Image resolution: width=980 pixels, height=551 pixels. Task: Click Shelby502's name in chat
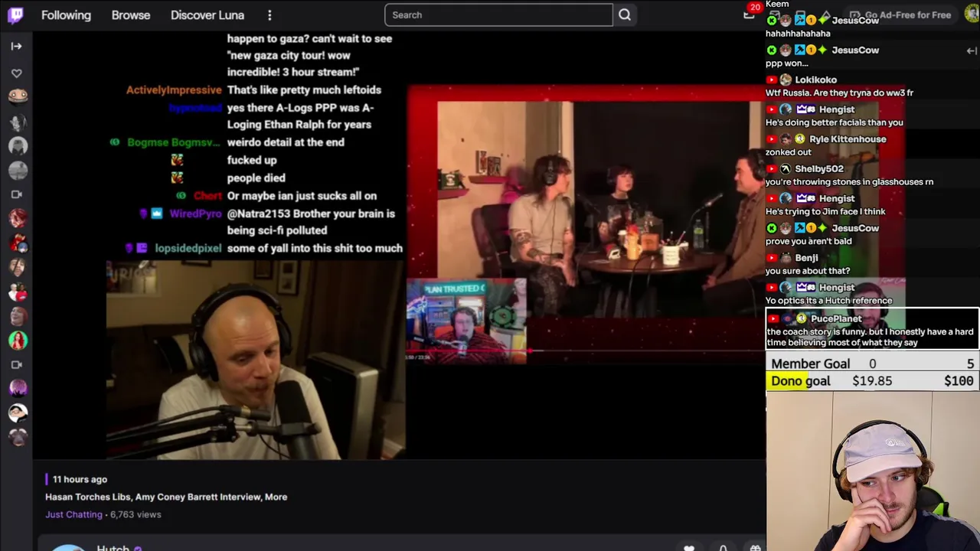[x=819, y=168]
